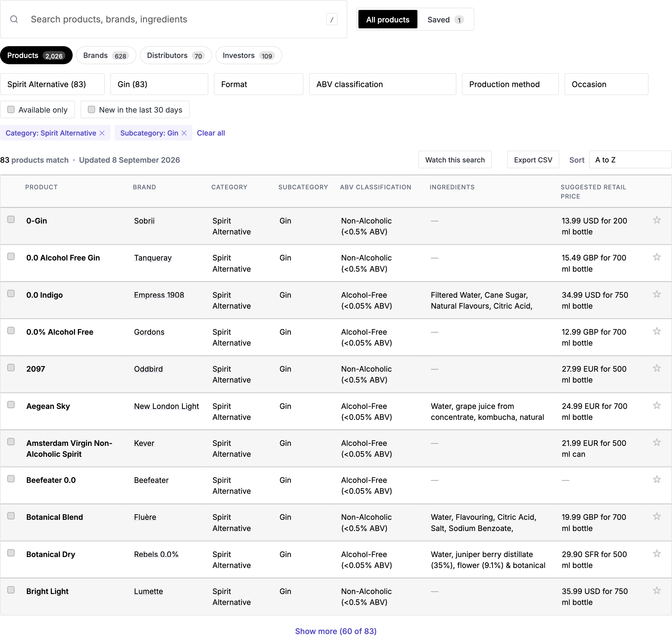Image resolution: width=672 pixels, height=638 pixels.
Task: Open the Bright Light product name
Action: [x=47, y=591]
